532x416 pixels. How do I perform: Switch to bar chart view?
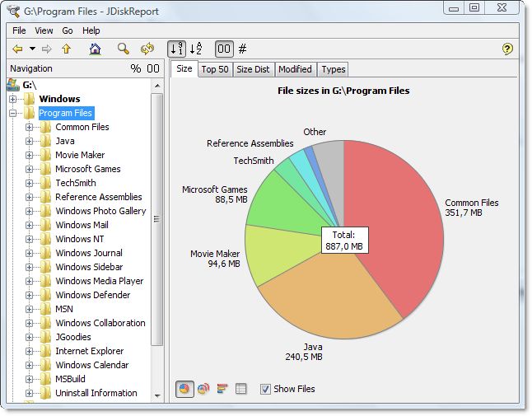click(x=222, y=389)
